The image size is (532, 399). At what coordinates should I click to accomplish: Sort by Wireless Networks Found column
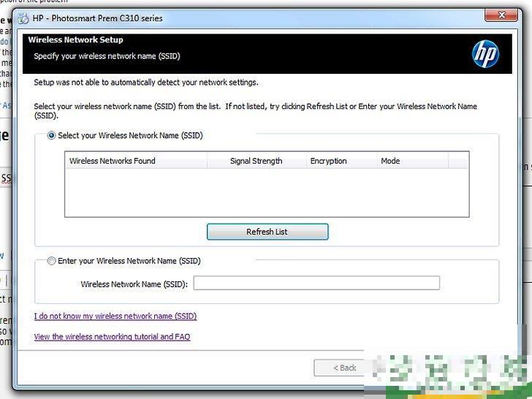click(136, 161)
